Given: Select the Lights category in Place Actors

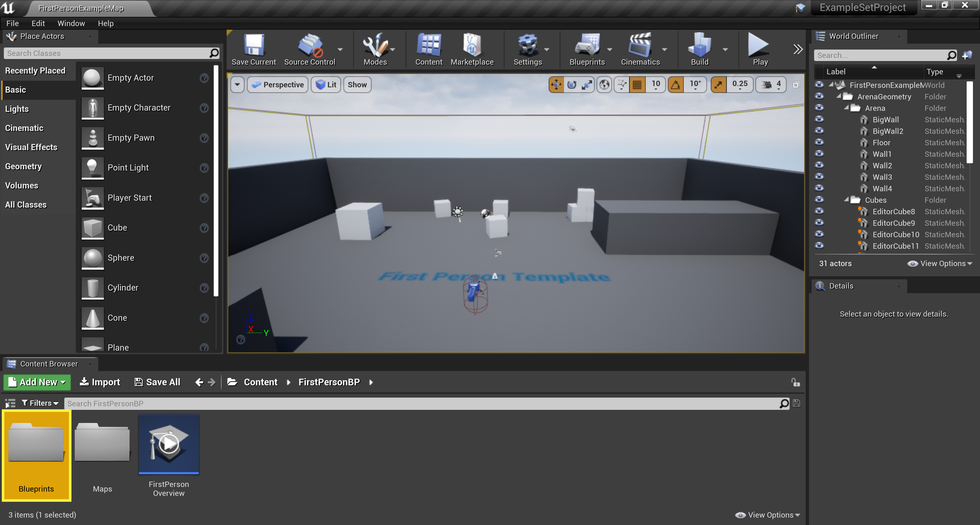Looking at the screenshot, I should (17, 109).
